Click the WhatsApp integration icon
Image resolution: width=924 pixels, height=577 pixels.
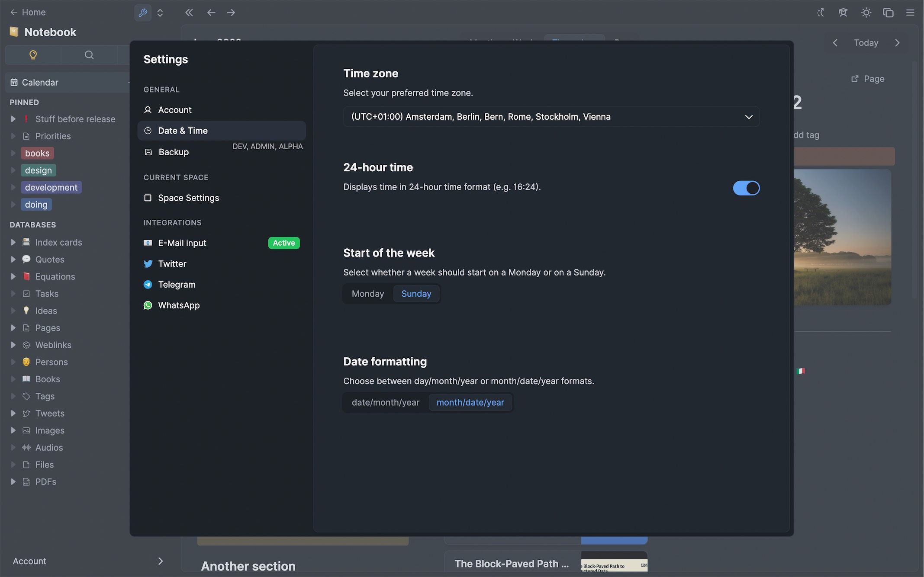point(148,305)
